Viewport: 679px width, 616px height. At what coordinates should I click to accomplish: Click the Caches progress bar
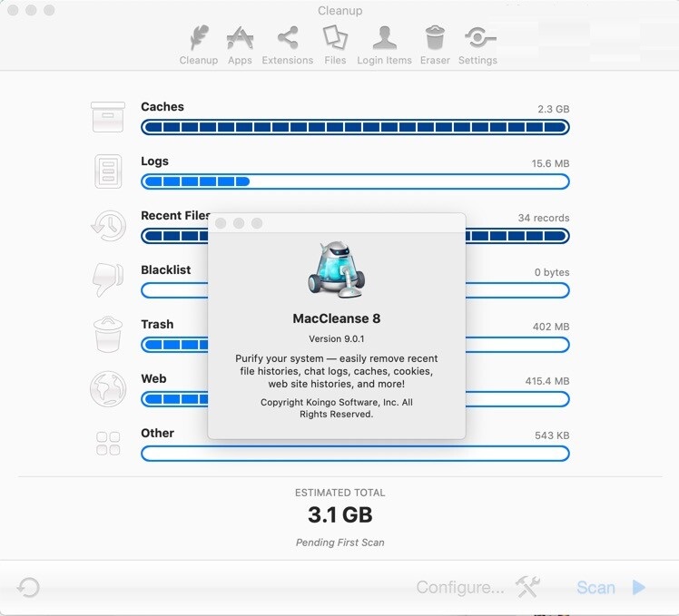pos(355,127)
